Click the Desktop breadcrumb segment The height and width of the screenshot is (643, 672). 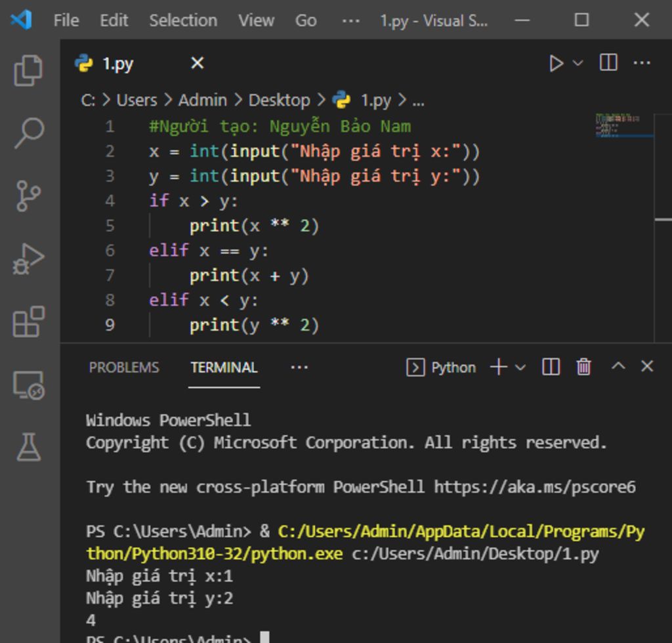coord(279,100)
